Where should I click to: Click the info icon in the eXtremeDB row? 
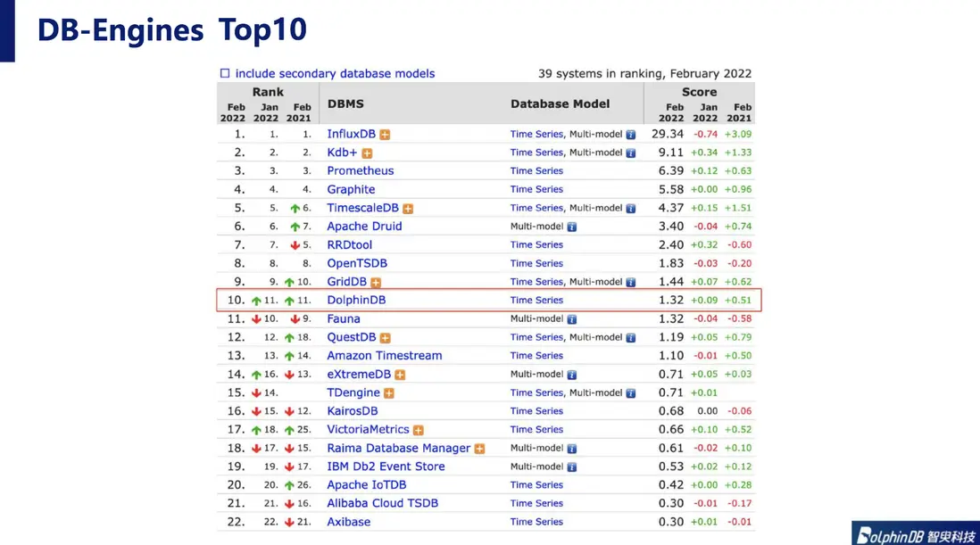(x=571, y=375)
